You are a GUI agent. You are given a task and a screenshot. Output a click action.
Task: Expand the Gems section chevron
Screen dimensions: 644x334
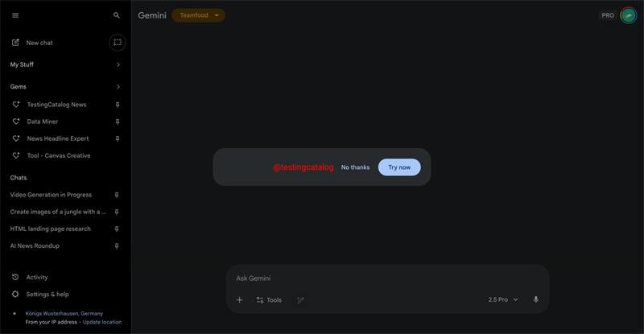click(x=118, y=87)
